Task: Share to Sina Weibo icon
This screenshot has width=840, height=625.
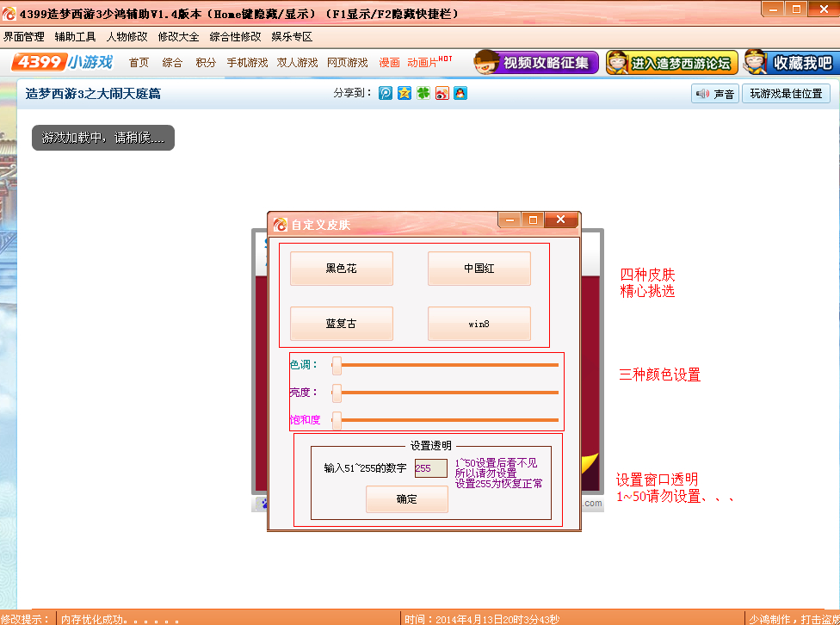Action: [x=442, y=94]
